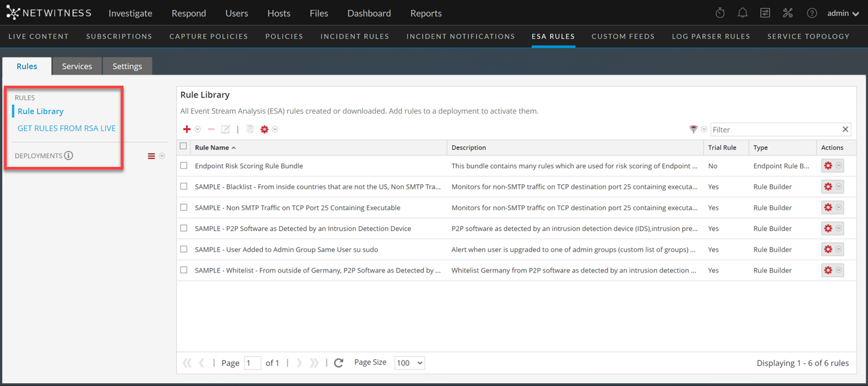Refresh the rule list page
The width and height of the screenshot is (868, 386).
click(x=338, y=363)
